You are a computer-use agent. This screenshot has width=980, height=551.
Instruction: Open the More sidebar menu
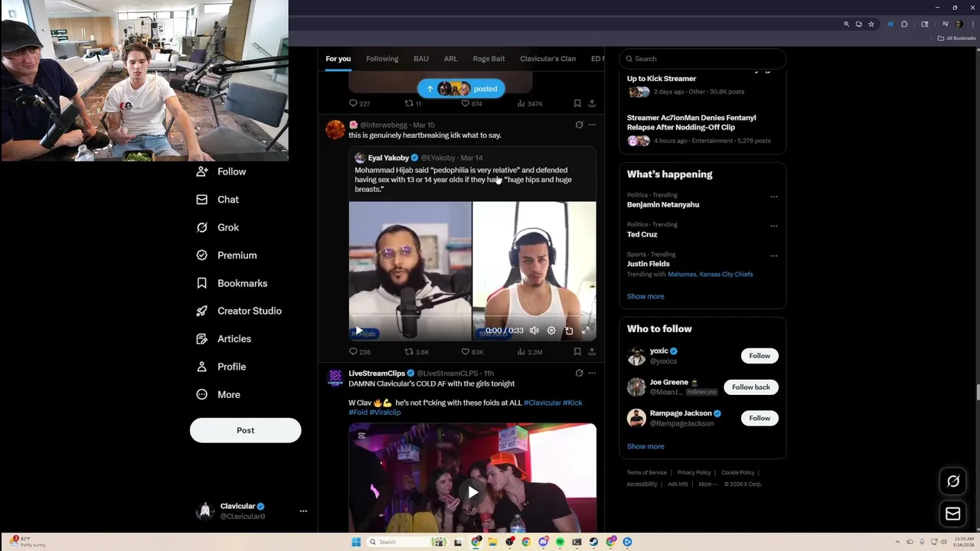tap(217, 394)
